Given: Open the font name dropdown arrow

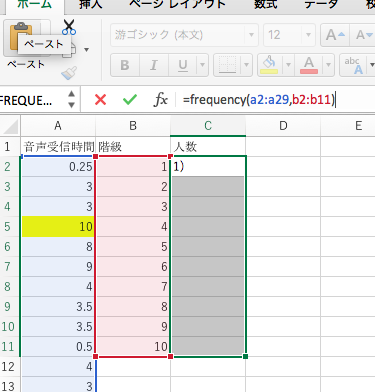Looking at the screenshot, I should pos(252,35).
